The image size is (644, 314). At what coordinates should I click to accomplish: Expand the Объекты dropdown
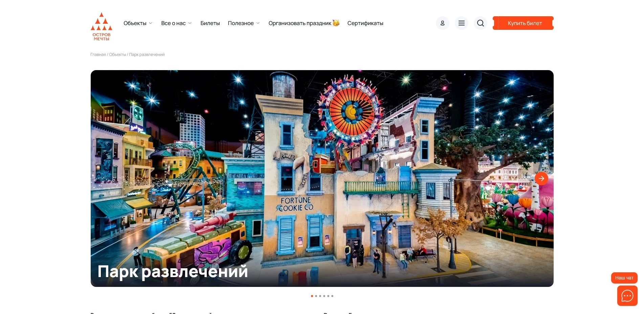pyautogui.click(x=138, y=23)
